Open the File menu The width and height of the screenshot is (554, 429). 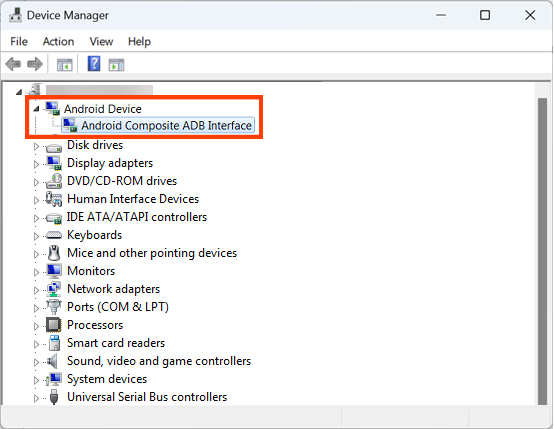(x=19, y=41)
